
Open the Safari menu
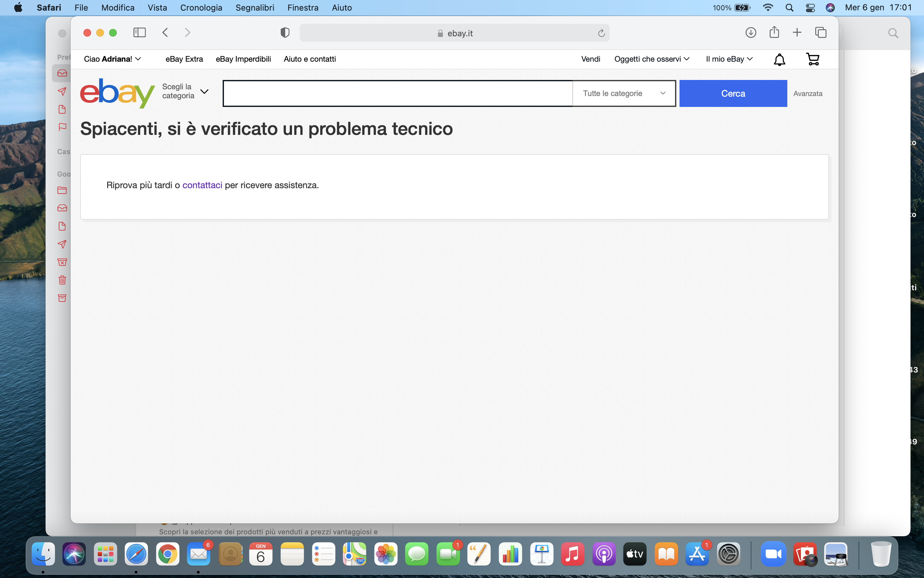point(49,8)
